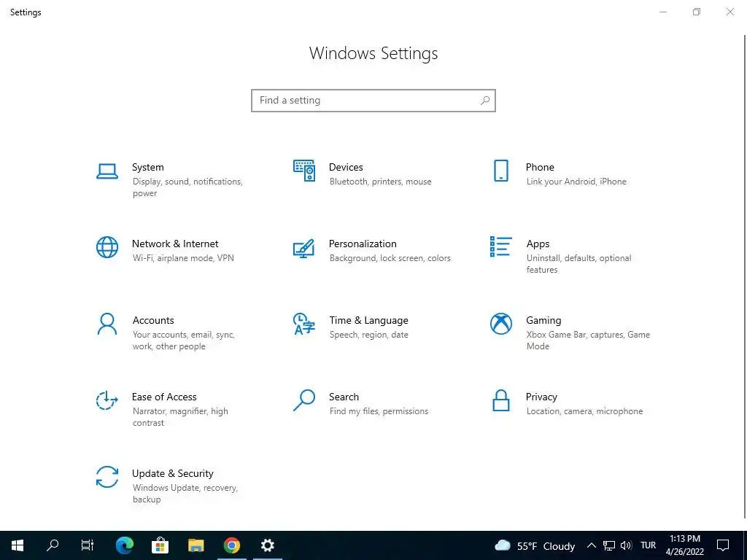This screenshot has height=560, width=747.
Task: Open the Network & Internet globe icon
Action: click(107, 247)
